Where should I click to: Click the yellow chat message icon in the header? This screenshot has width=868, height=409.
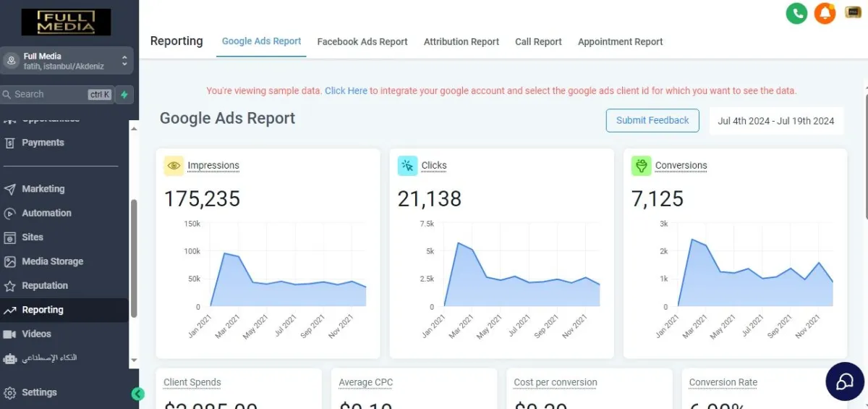(853, 13)
